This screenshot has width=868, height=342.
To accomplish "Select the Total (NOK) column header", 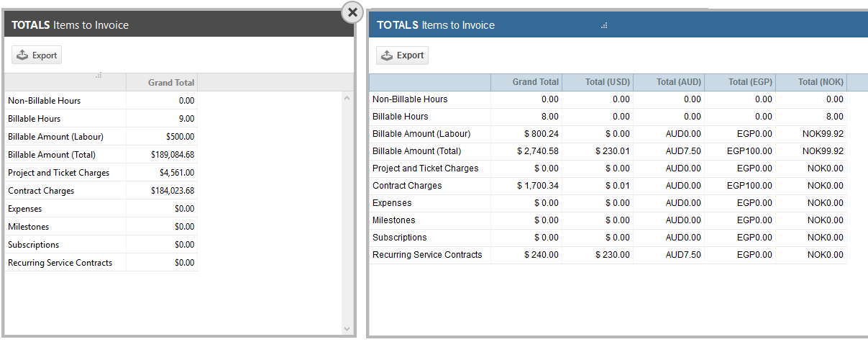I will point(811,82).
